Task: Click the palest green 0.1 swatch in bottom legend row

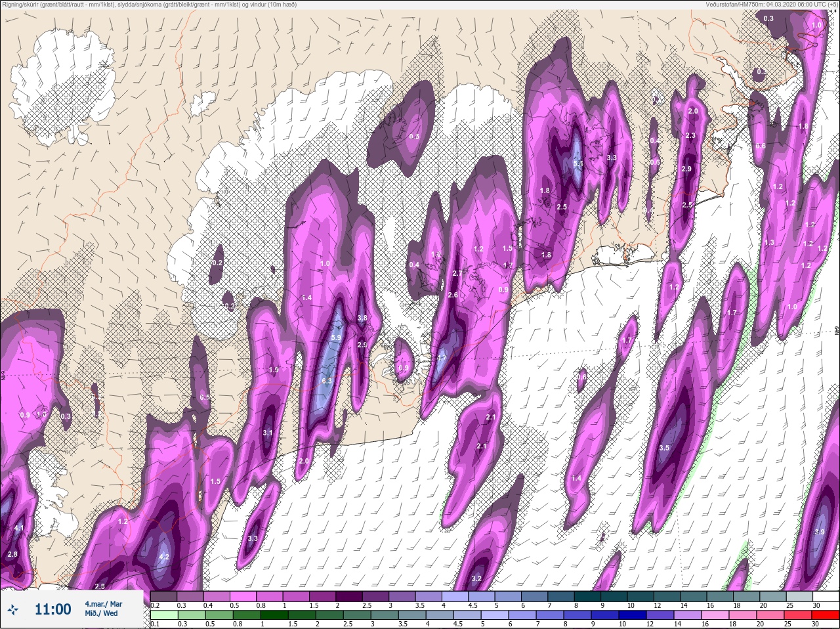Action: pos(163,615)
